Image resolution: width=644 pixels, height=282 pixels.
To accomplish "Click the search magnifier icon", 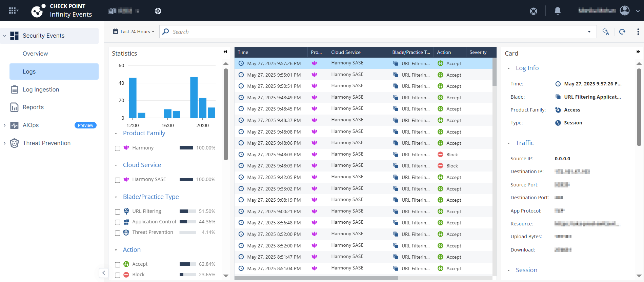I will click(x=166, y=32).
